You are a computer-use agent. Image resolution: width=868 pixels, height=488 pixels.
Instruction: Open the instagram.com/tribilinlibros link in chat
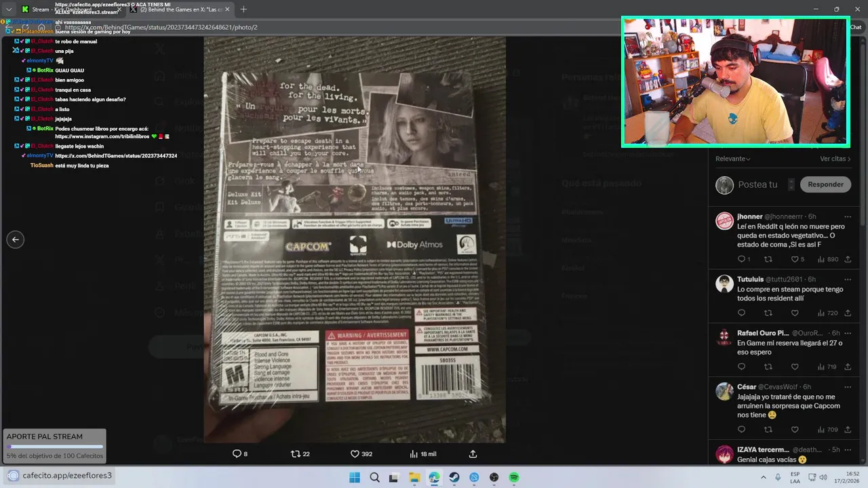[102, 136]
